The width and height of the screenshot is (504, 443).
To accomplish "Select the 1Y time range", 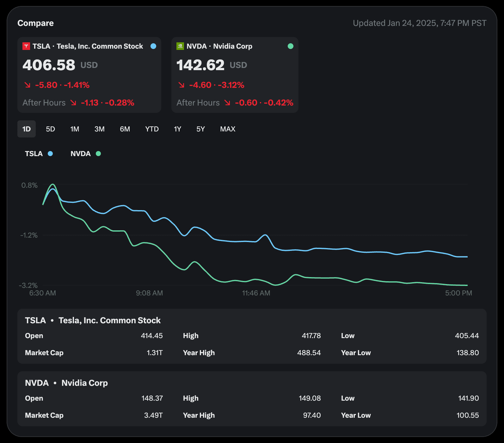I will coord(177,129).
